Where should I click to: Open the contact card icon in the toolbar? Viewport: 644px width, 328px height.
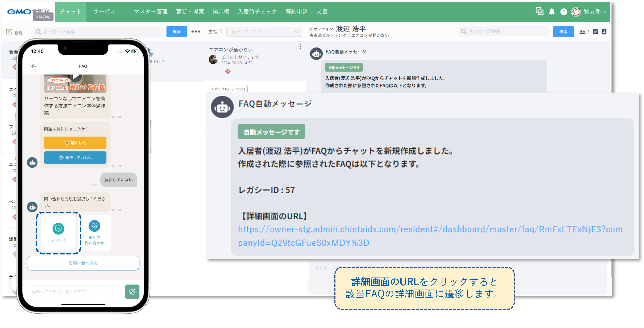pos(604,31)
